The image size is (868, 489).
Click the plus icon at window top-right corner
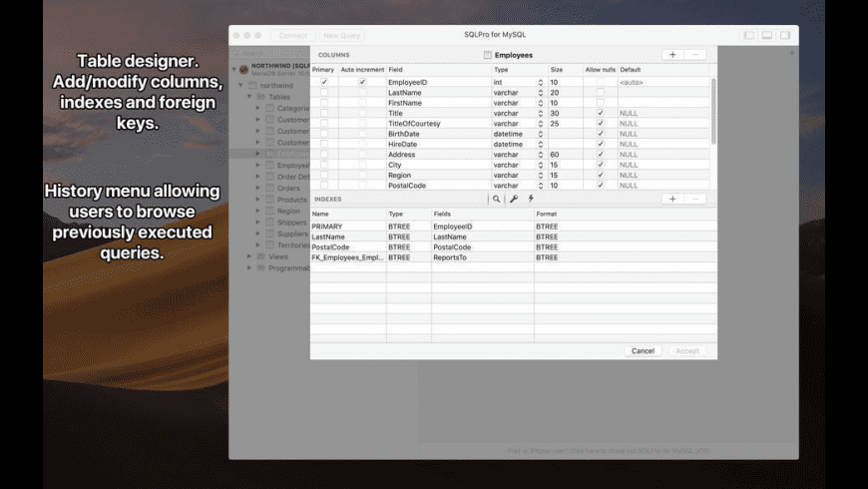[791, 53]
